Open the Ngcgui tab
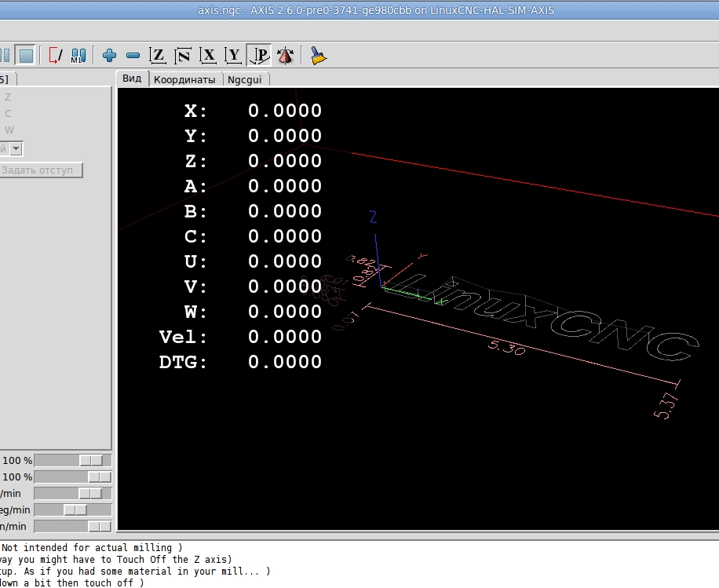This screenshot has width=719, height=588. (x=244, y=79)
